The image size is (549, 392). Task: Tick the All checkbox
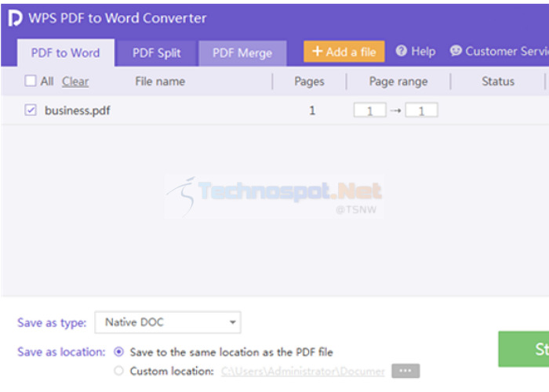coord(30,81)
